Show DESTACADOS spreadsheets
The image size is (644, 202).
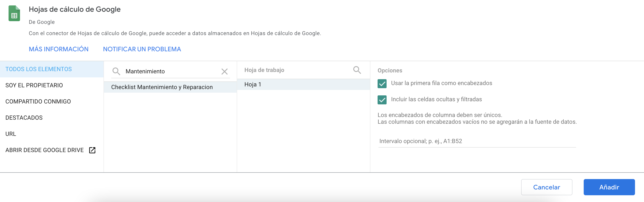pos(52,118)
